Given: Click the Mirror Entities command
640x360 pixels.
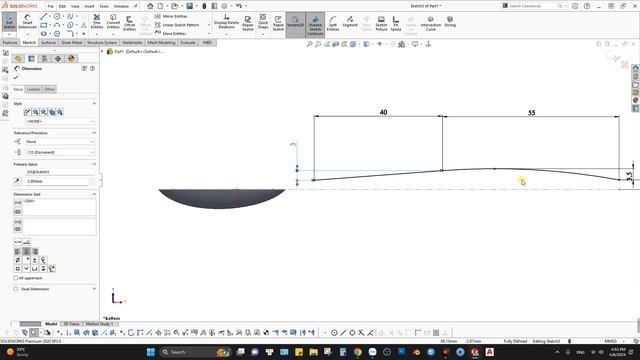Looking at the screenshot, I should point(171,16).
